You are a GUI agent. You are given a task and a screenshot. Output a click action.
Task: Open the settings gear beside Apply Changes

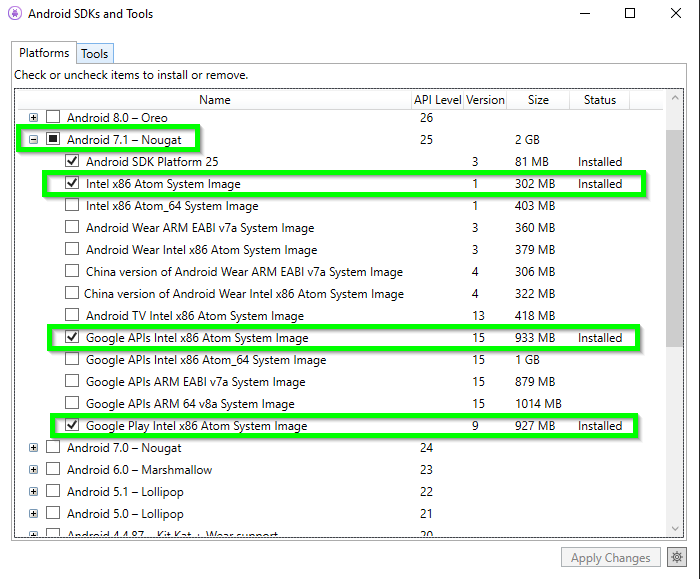(677, 557)
